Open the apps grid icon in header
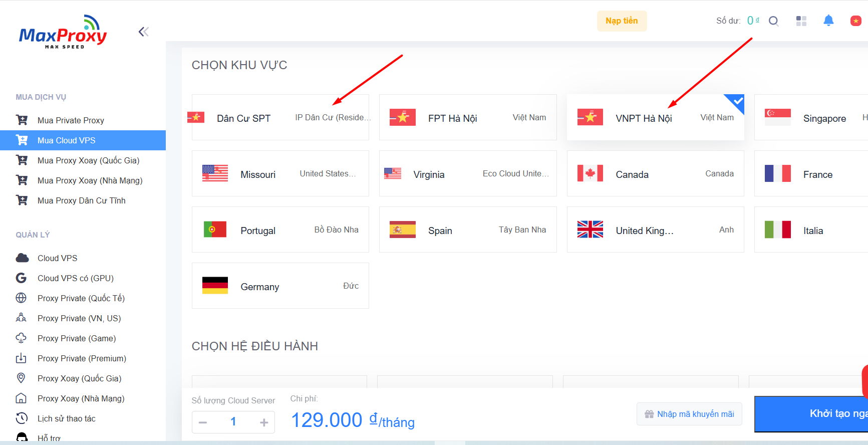Screen dimensions: 868x445 coord(801,21)
